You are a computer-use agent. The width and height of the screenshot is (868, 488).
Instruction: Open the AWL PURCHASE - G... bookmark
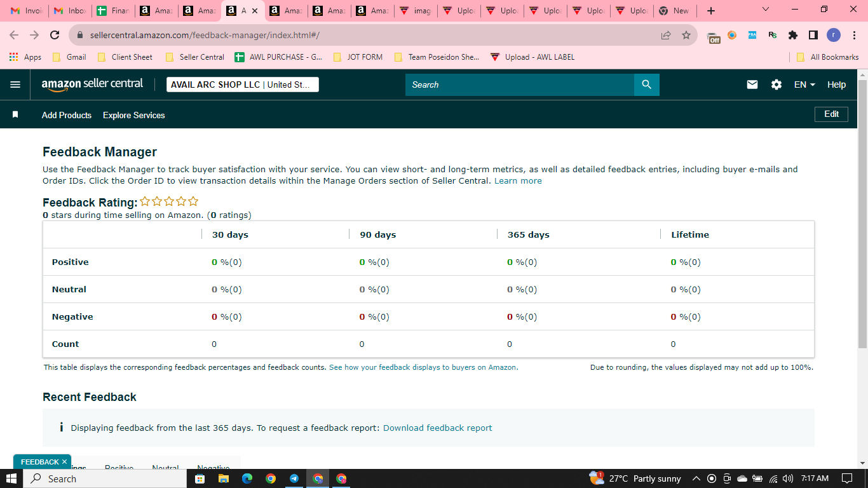[x=278, y=57]
